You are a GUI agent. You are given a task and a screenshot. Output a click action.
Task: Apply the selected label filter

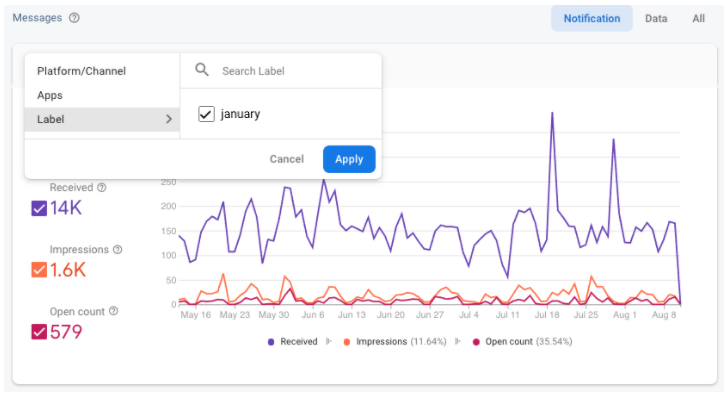tap(349, 159)
